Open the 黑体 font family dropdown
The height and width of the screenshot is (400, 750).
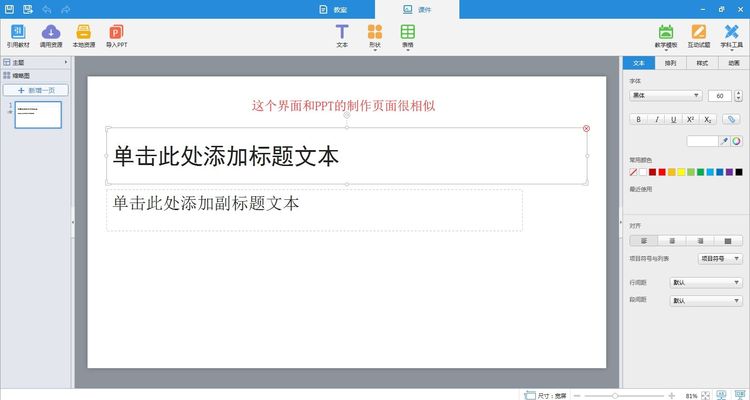click(x=666, y=95)
